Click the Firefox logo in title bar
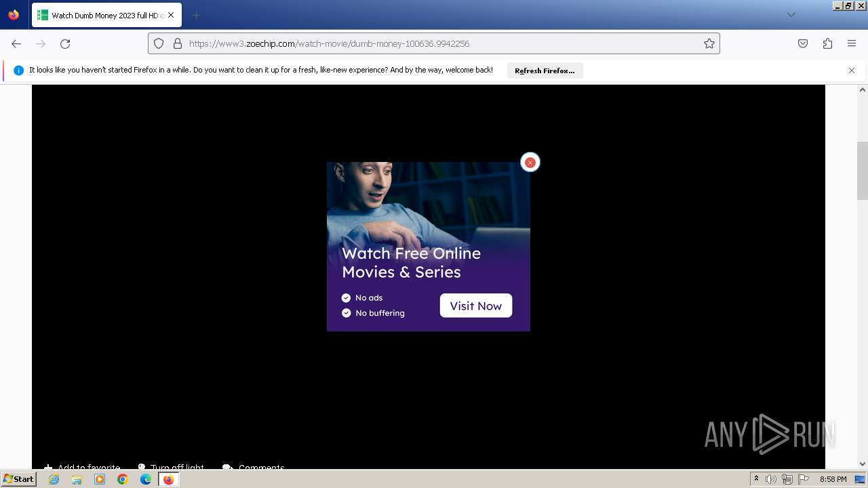This screenshot has width=868, height=488. [14, 15]
